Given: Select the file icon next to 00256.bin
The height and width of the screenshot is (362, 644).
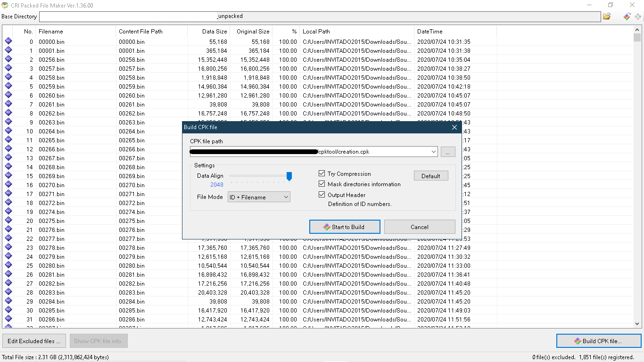Looking at the screenshot, I should click(8, 59).
